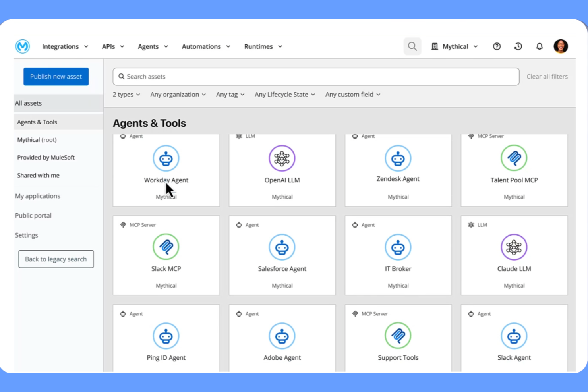The image size is (588, 392).
Task: Expand the Runtimes menu
Action: (x=263, y=46)
